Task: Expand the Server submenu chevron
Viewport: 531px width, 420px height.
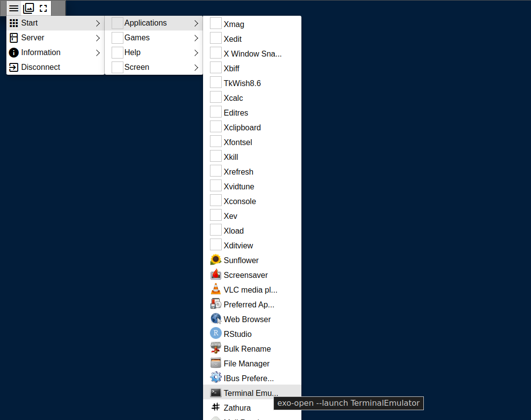Action: (98, 38)
